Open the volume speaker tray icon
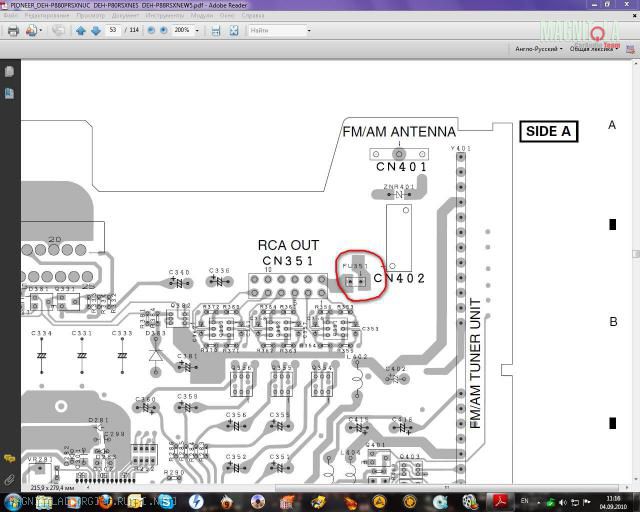640x512 pixels. click(x=563, y=503)
